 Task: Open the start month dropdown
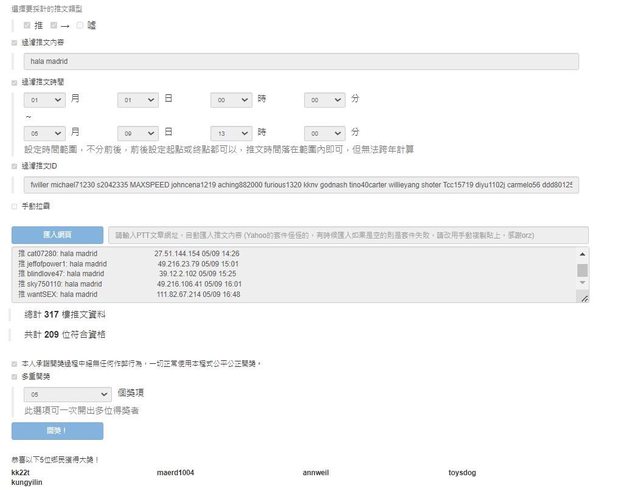coord(45,100)
